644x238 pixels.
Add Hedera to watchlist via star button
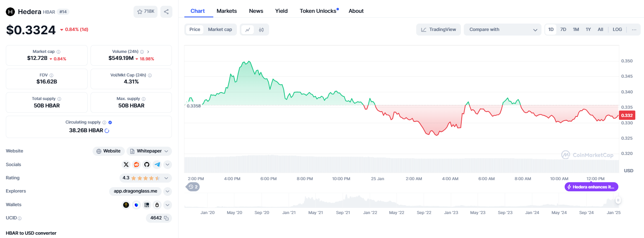tap(145, 12)
